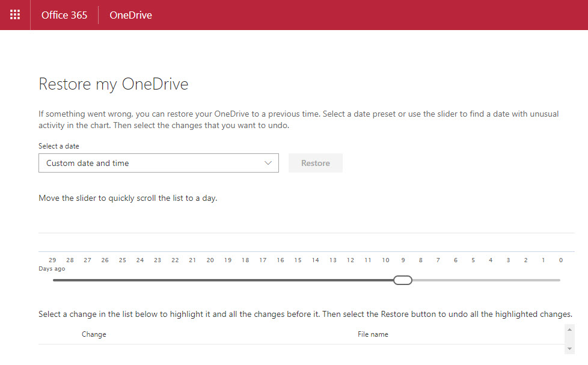Click the day 6 label on chart axis
This screenshot has height=365, width=588.
tap(456, 260)
